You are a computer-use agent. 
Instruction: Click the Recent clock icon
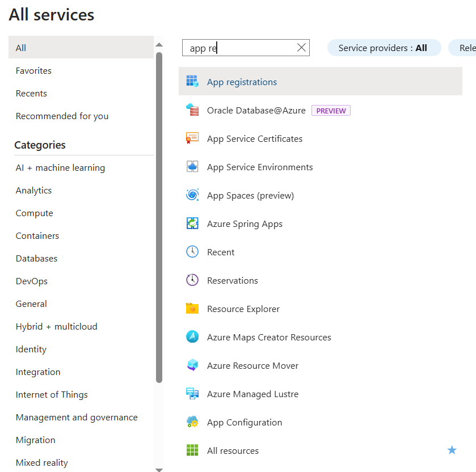[x=192, y=252]
